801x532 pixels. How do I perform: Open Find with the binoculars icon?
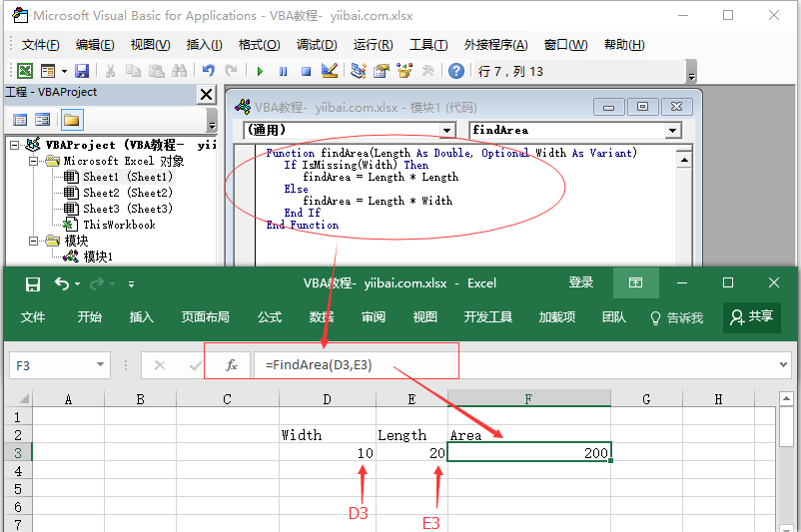click(180, 71)
